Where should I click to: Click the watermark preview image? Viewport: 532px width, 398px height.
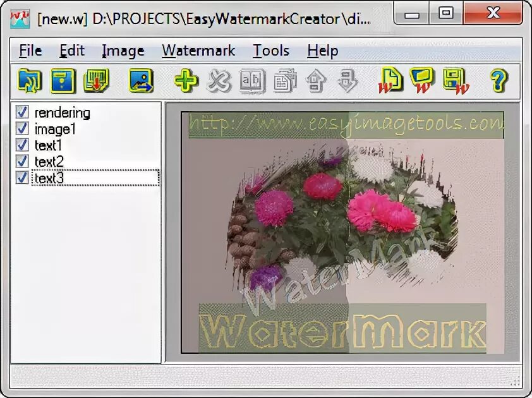coord(342,232)
